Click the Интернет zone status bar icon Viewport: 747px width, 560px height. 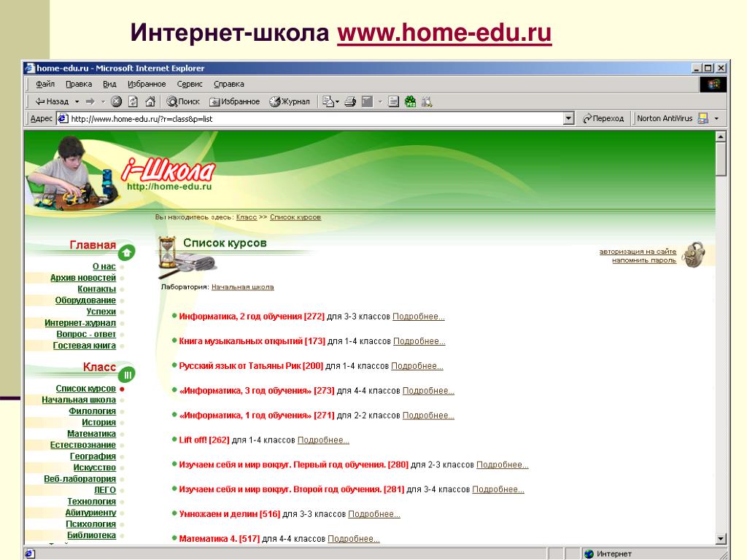point(589,554)
